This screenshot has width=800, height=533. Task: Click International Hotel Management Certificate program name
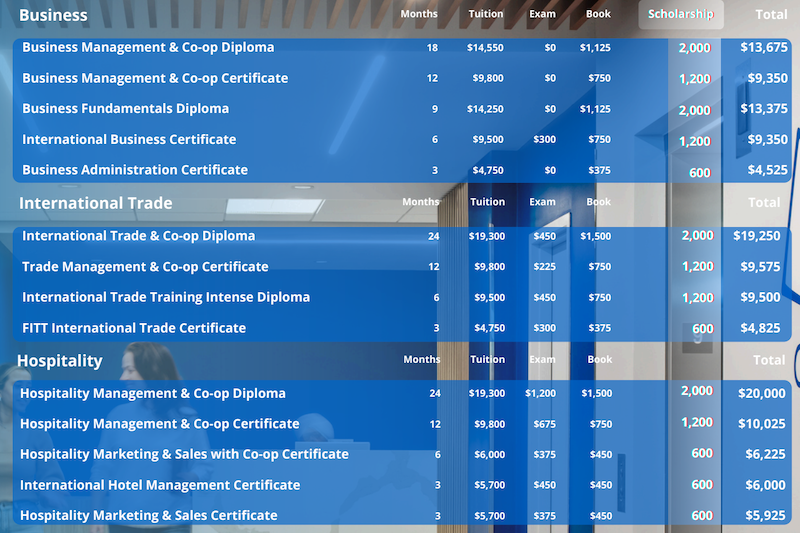point(160,485)
